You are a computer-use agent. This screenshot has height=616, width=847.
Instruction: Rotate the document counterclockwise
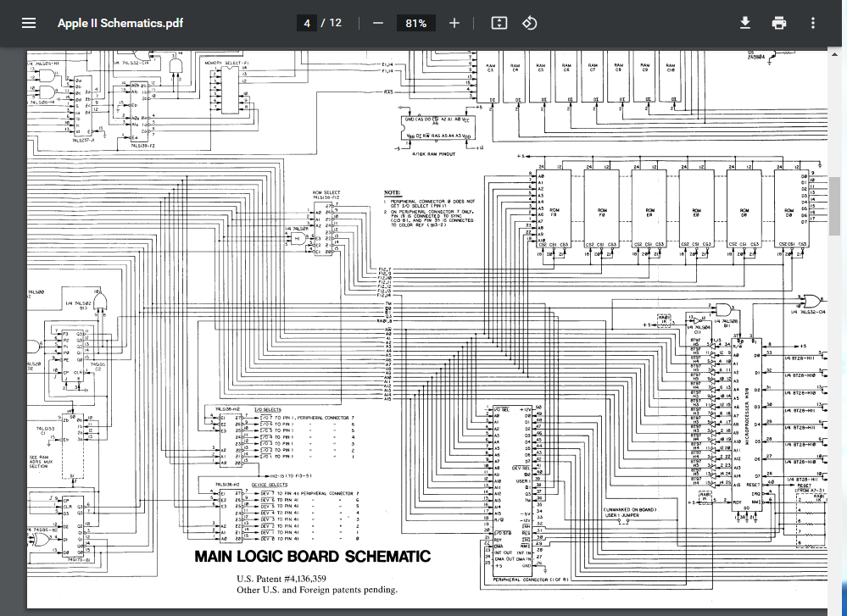coord(529,23)
